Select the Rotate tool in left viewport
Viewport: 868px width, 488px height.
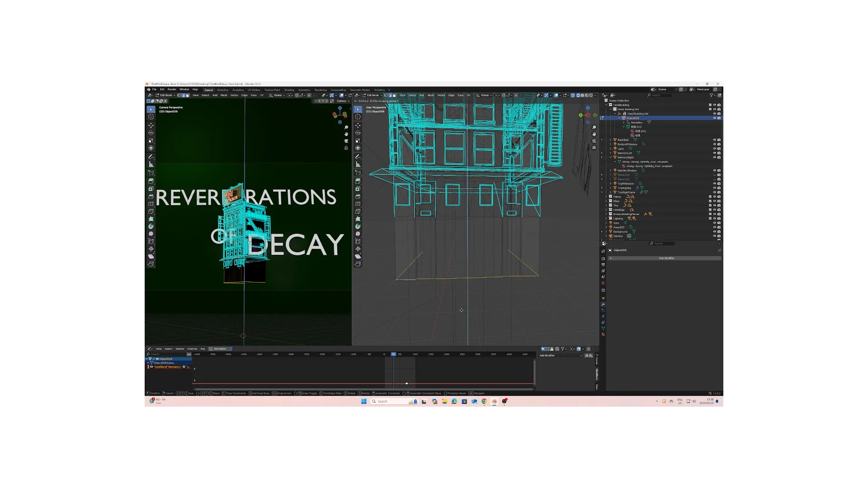pyautogui.click(x=151, y=133)
